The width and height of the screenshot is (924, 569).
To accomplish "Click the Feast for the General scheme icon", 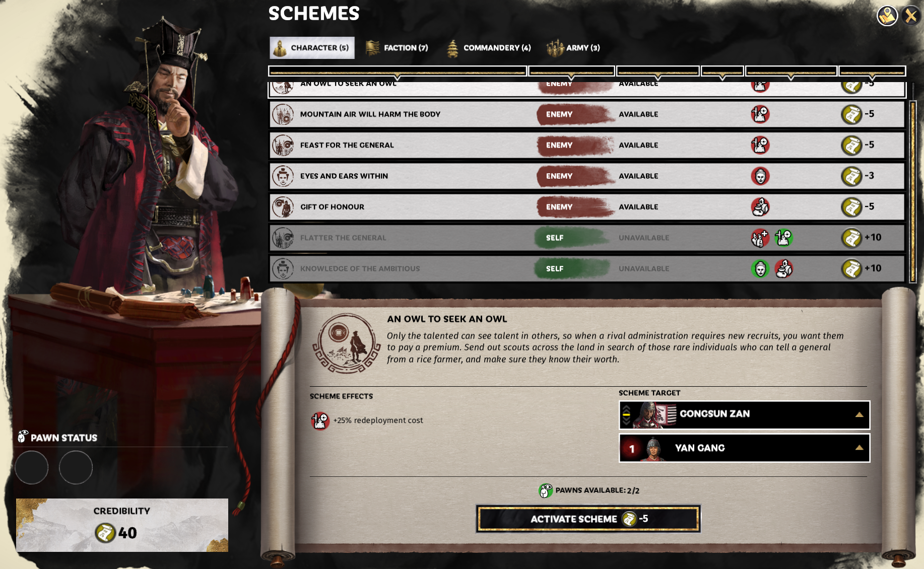I will 283,146.
